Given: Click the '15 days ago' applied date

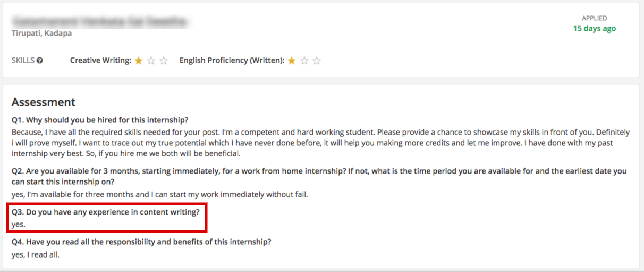Looking at the screenshot, I should [594, 28].
